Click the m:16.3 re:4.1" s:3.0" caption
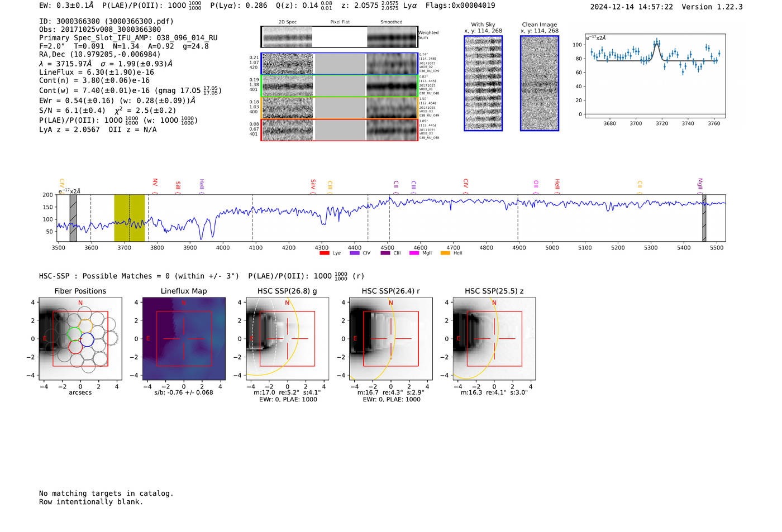Image resolution: width=782 pixels, height=532 pixels. (x=494, y=392)
